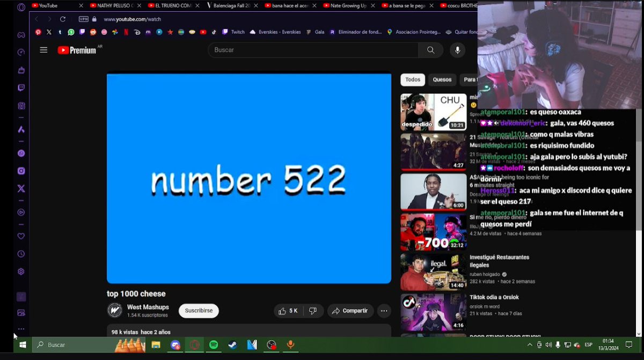Click the Compartir share button
The width and height of the screenshot is (644, 360).
click(350, 311)
